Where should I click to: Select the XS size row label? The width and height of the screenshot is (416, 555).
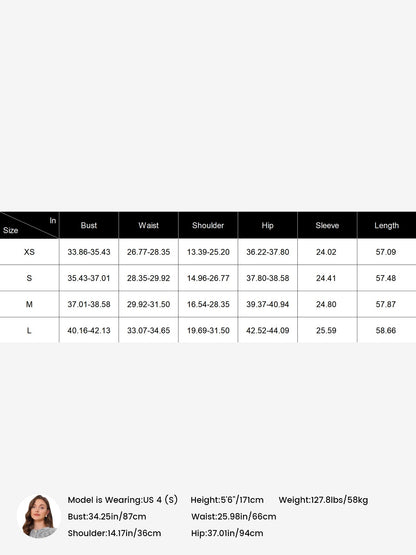point(29,252)
